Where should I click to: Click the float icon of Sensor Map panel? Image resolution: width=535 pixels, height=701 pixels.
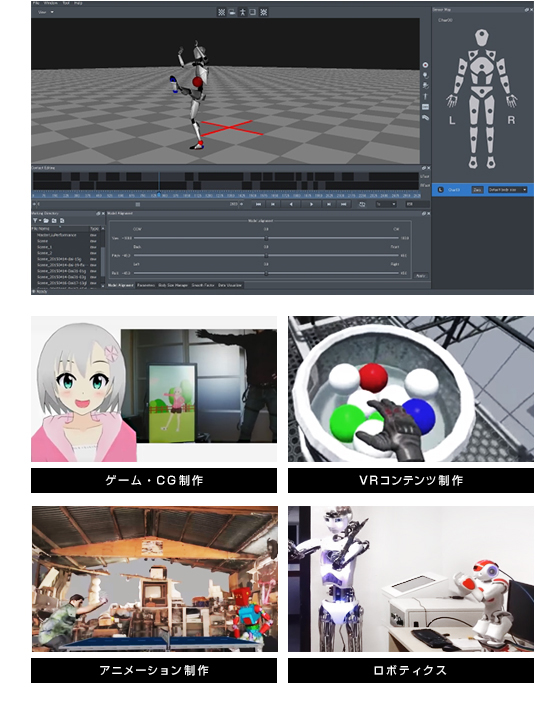(527, 10)
